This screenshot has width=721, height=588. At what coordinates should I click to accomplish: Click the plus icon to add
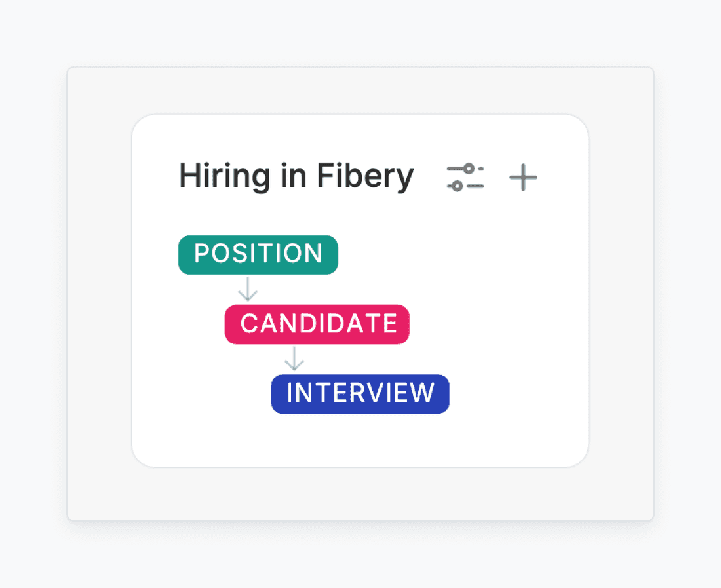coord(523,178)
